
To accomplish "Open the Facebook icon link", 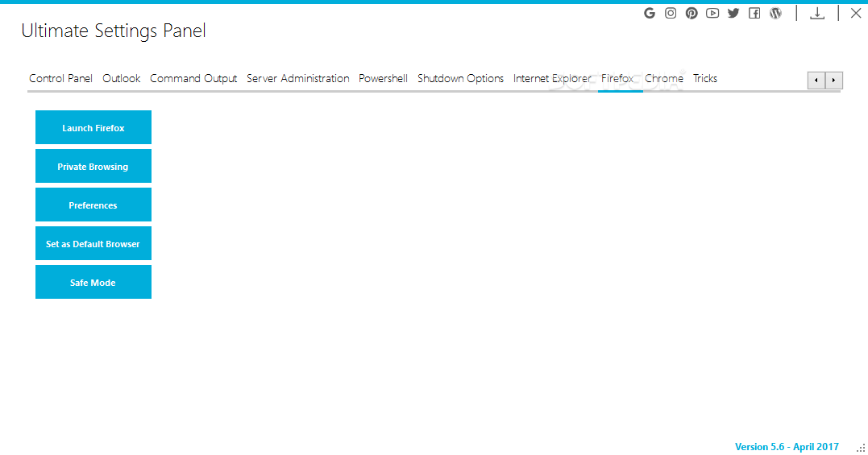I will pos(754,13).
